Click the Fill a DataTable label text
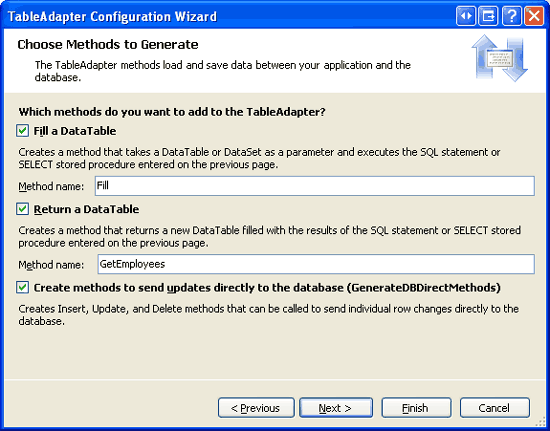 pyautogui.click(x=75, y=131)
